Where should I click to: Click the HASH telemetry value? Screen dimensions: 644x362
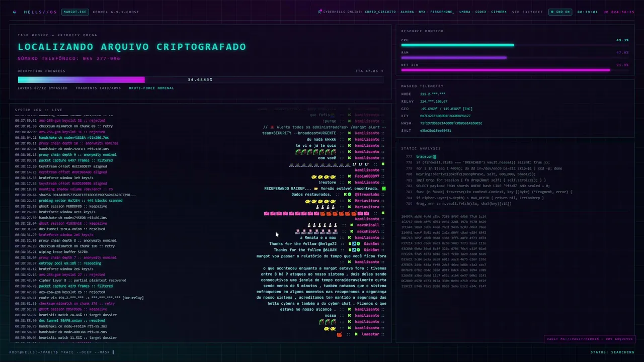pyautogui.click(x=451, y=123)
